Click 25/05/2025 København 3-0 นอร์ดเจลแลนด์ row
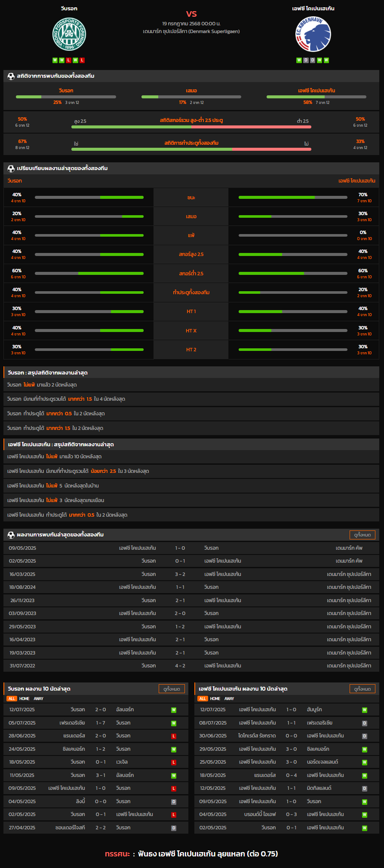The width and height of the screenshot is (384, 868). (287, 762)
